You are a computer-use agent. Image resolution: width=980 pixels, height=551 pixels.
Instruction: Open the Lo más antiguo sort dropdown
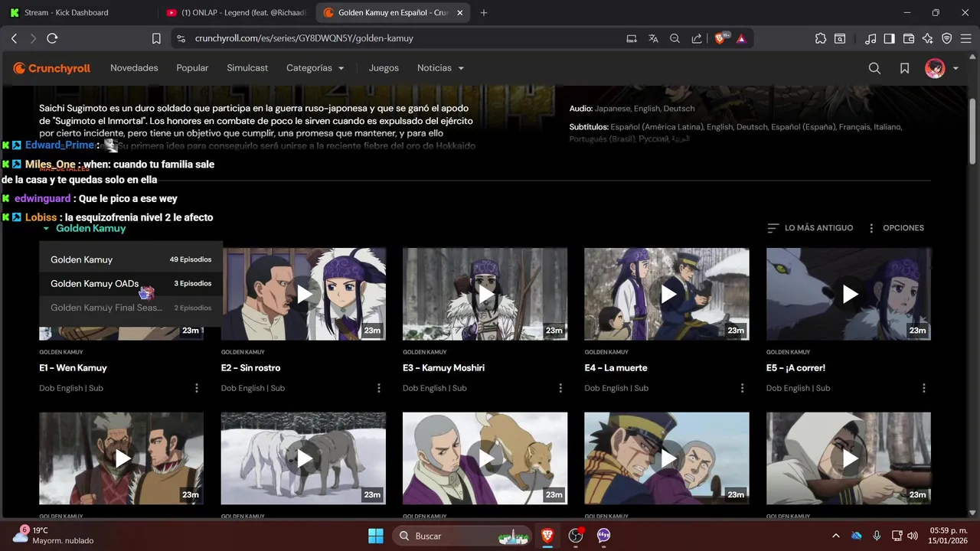click(x=810, y=228)
